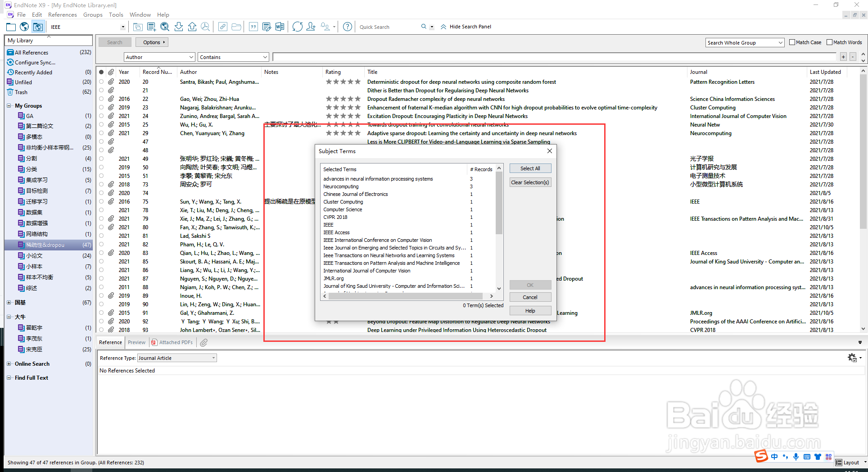Screen dimensions: 868x472
Task: Open the Groups menu
Action: click(93, 15)
